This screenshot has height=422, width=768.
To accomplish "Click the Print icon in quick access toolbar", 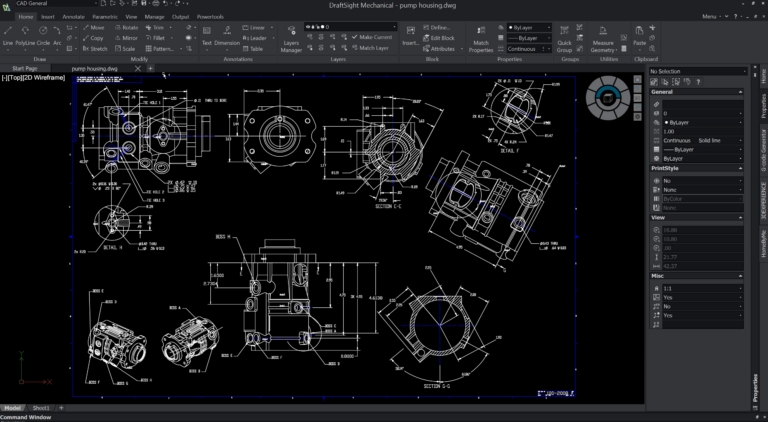I will 155,3.
